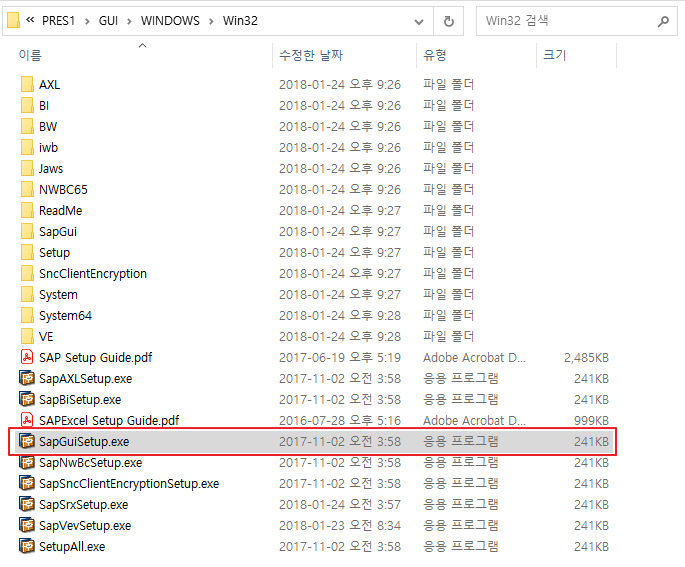Click Win32 breadcrumb segment
The width and height of the screenshot is (685, 567).
click(240, 21)
